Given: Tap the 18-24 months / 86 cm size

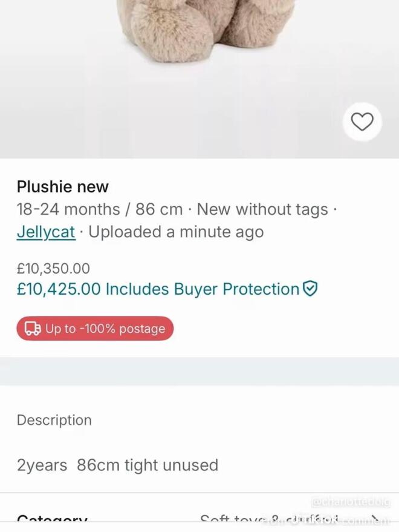Looking at the screenshot, I should point(100,209).
